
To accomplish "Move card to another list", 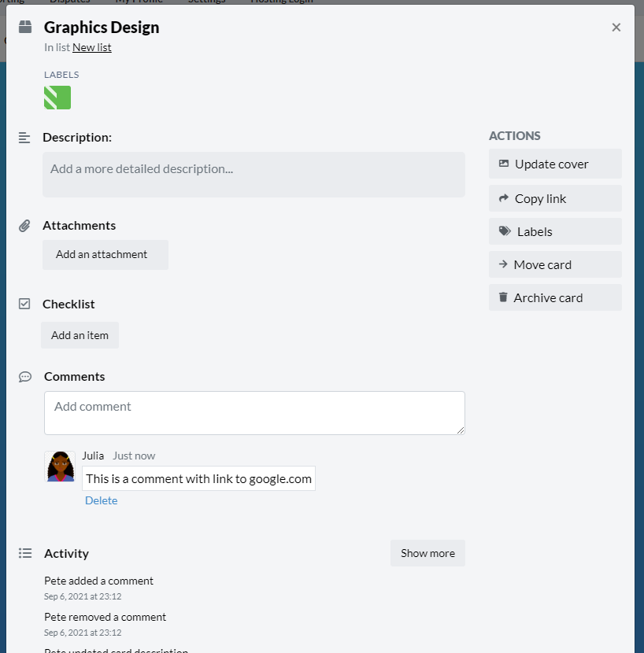I will (555, 264).
